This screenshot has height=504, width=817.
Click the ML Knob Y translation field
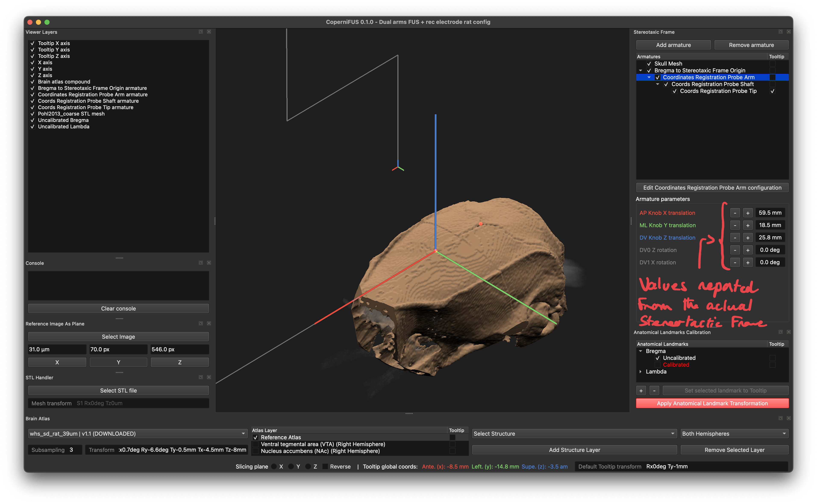(770, 225)
